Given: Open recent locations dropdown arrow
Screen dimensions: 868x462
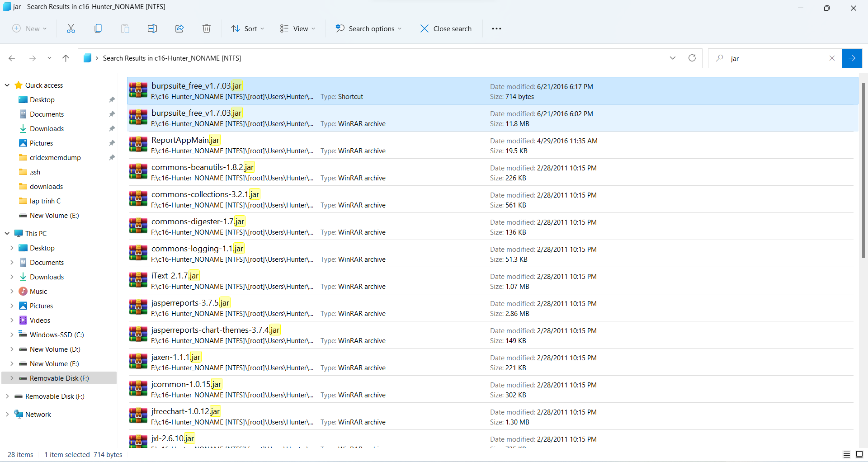Looking at the screenshot, I should 49,58.
